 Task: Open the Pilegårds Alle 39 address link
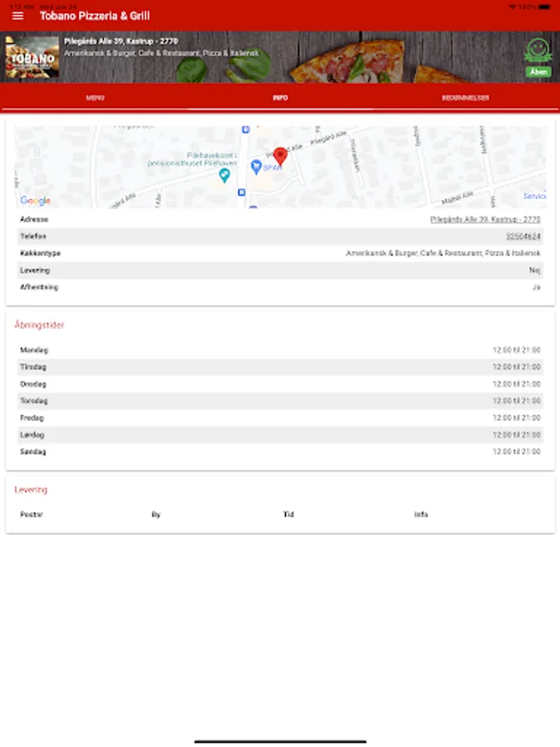[x=485, y=219]
